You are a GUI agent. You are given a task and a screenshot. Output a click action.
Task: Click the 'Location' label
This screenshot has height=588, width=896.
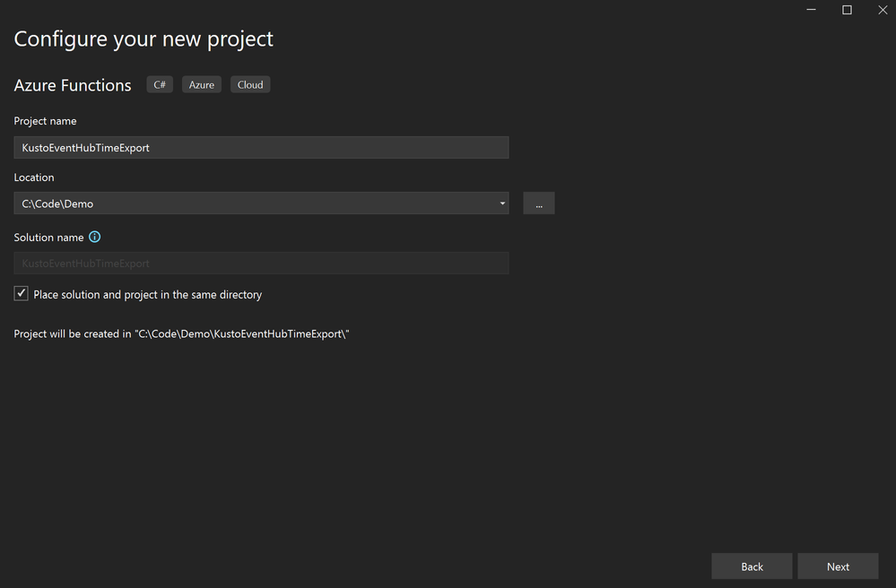(x=34, y=177)
